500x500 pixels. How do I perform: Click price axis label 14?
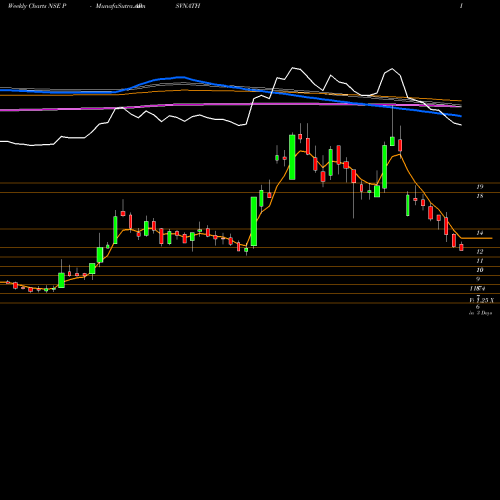pos(480,233)
